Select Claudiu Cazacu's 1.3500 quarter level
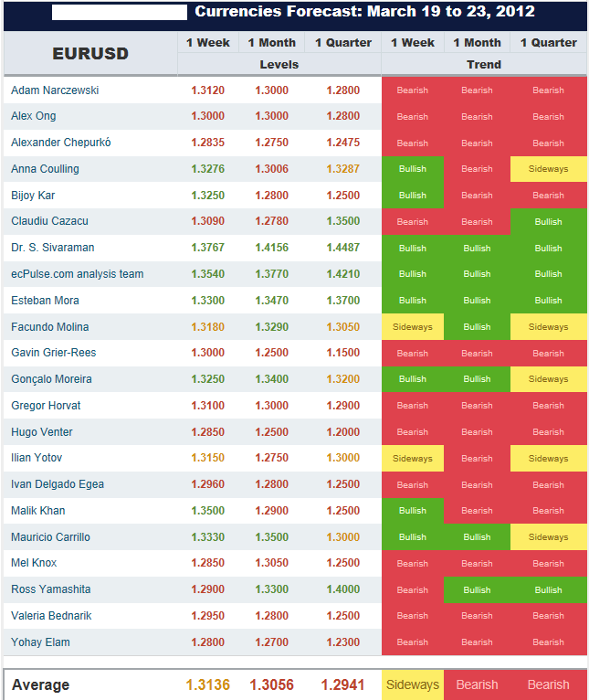 click(x=343, y=221)
